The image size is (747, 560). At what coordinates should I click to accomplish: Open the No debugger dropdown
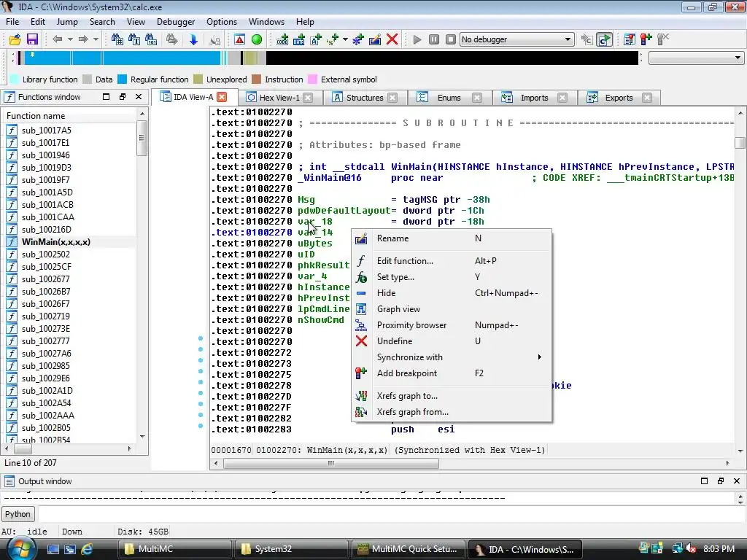[x=516, y=39]
